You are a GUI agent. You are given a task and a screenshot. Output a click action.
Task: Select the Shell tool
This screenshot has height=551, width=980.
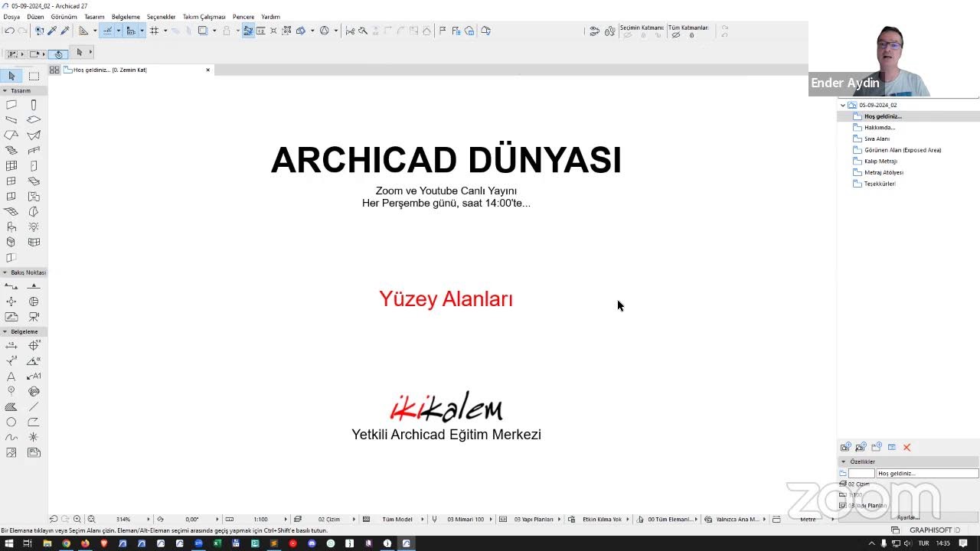coord(34,135)
